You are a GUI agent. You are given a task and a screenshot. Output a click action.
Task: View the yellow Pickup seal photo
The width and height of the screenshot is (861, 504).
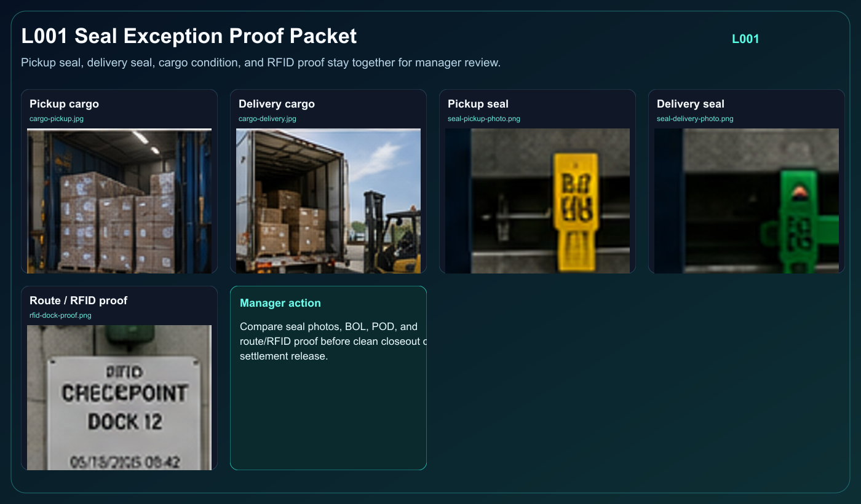tap(538, 201)
